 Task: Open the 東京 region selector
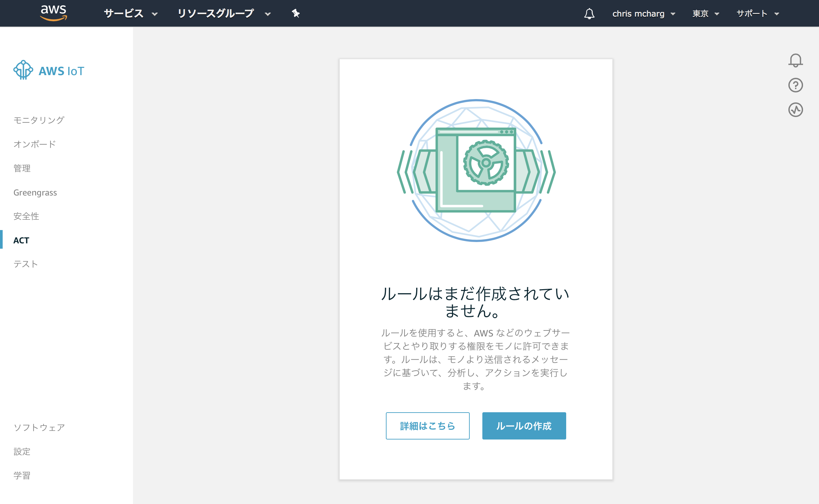pyautogui.click(x=705, y=14)
